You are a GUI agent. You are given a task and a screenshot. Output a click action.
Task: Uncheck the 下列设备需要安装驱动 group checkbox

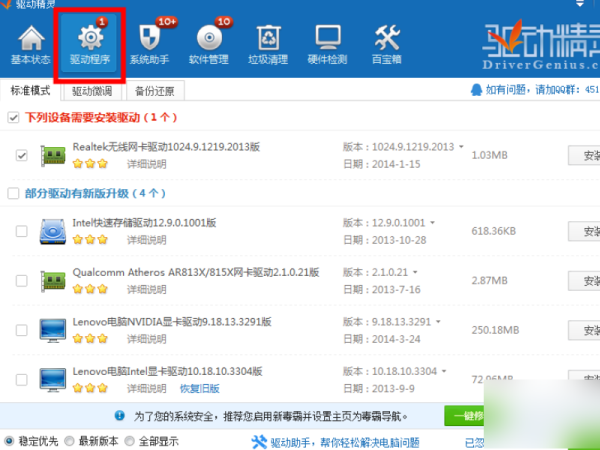pos(13,117)
